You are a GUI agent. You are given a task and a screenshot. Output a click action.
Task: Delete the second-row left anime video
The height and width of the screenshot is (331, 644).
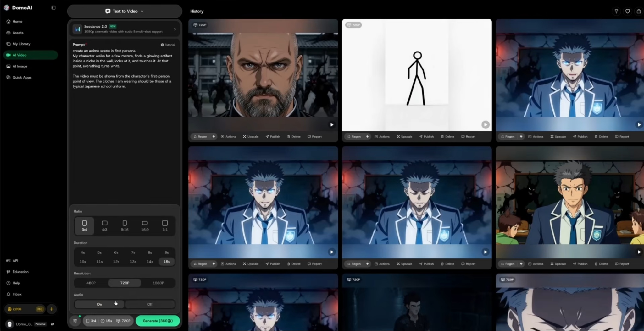pos(294,264)
